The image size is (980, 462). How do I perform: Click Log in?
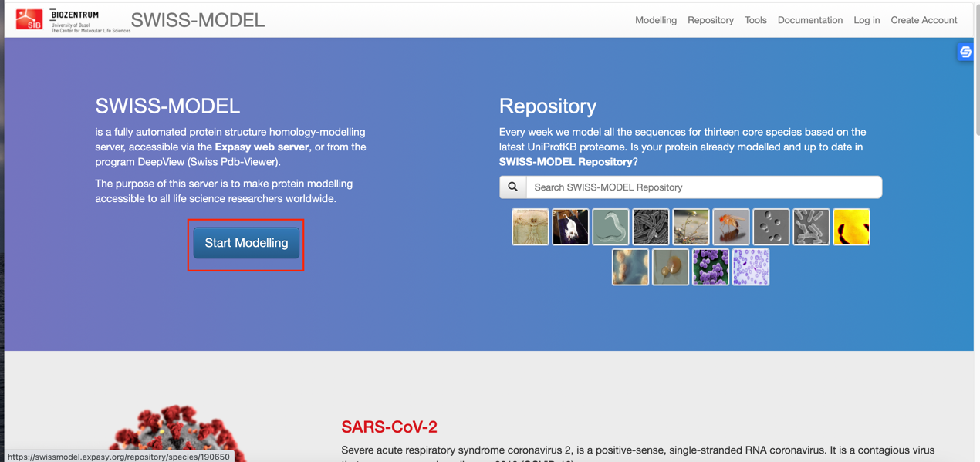click(x=867, y=20)
